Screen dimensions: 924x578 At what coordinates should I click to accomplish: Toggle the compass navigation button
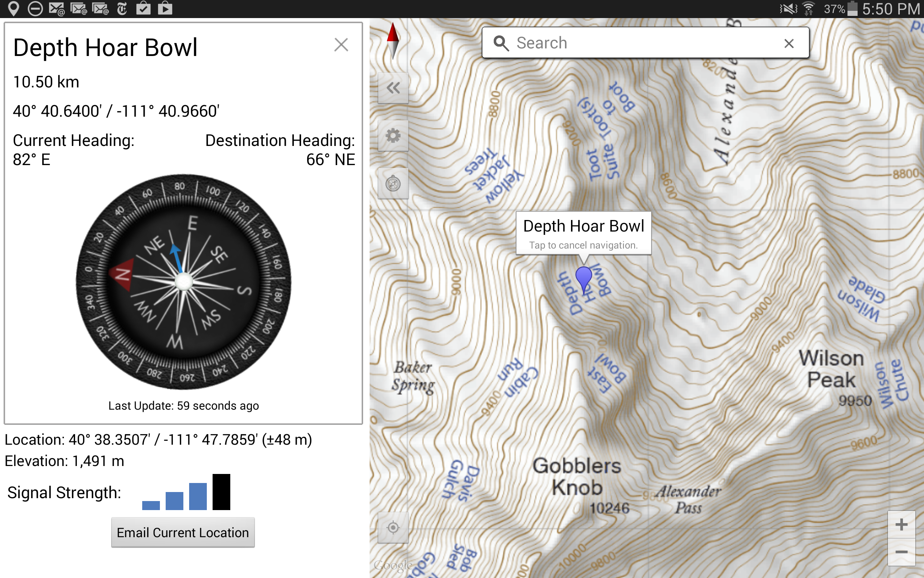(x=393, y=184)
